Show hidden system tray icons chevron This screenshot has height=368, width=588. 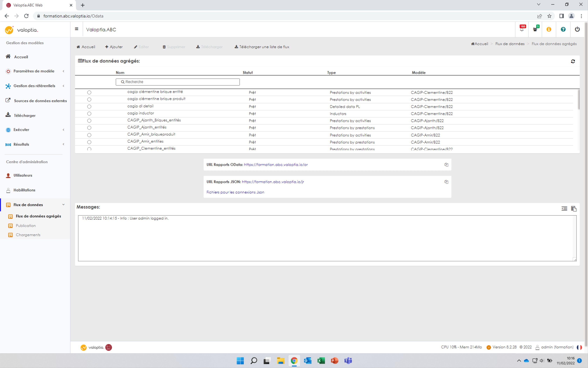pyautogui.click(x=519, y=361)
